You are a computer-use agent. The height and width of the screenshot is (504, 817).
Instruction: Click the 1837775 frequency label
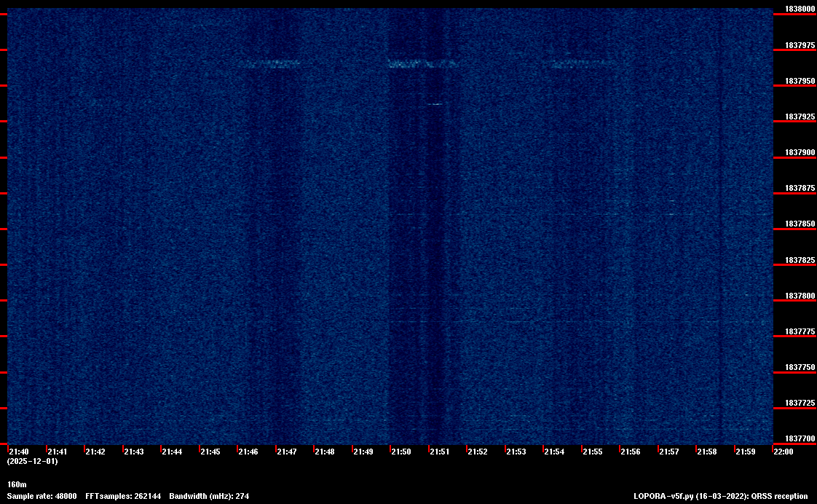tap(800, 331)
